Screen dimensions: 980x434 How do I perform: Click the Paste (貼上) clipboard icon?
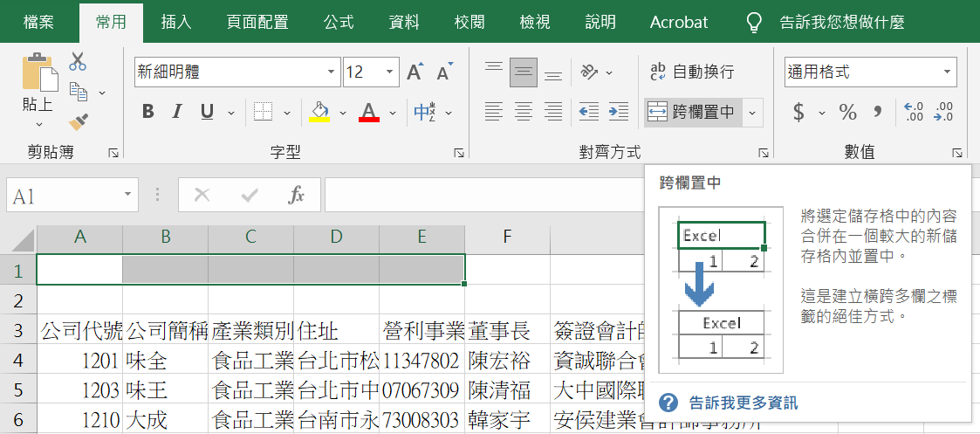[x=39, y=72]
